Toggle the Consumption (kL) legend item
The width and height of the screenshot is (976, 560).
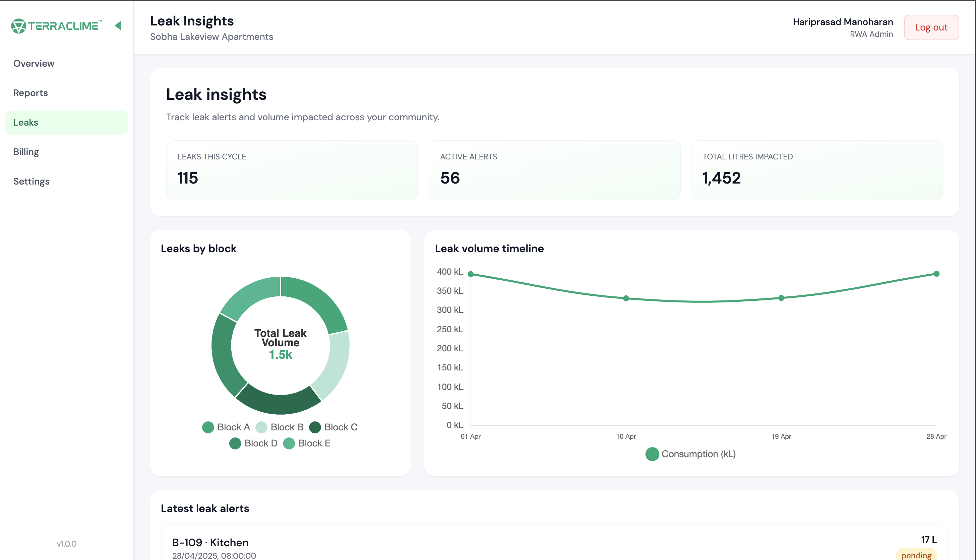point(690,454)
